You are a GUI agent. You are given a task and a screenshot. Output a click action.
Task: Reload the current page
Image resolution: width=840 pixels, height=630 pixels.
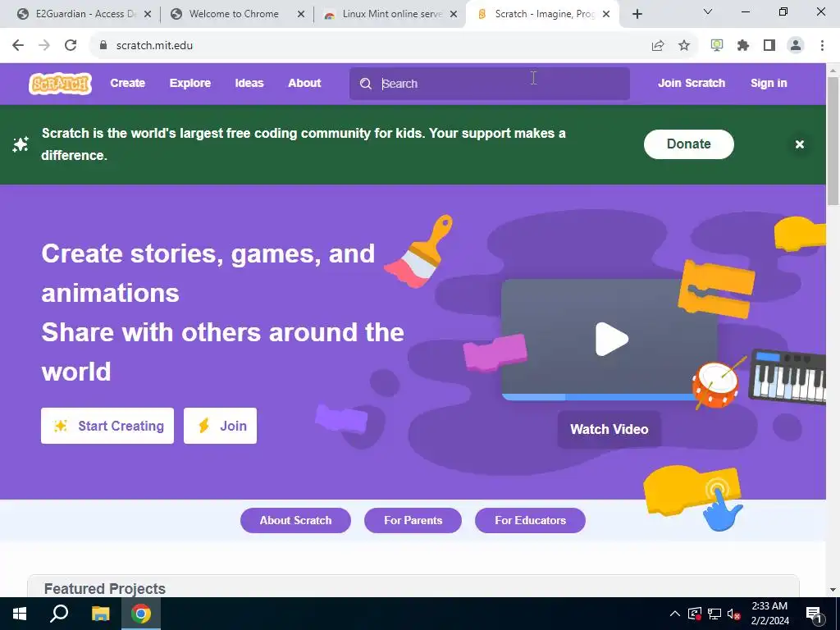point(71,46)
